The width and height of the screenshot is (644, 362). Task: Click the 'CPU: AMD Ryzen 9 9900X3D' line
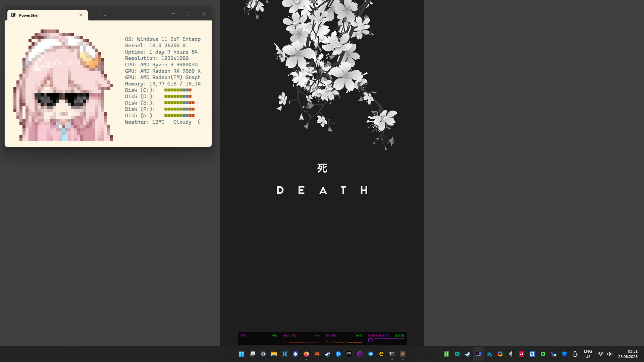point(161,65)
